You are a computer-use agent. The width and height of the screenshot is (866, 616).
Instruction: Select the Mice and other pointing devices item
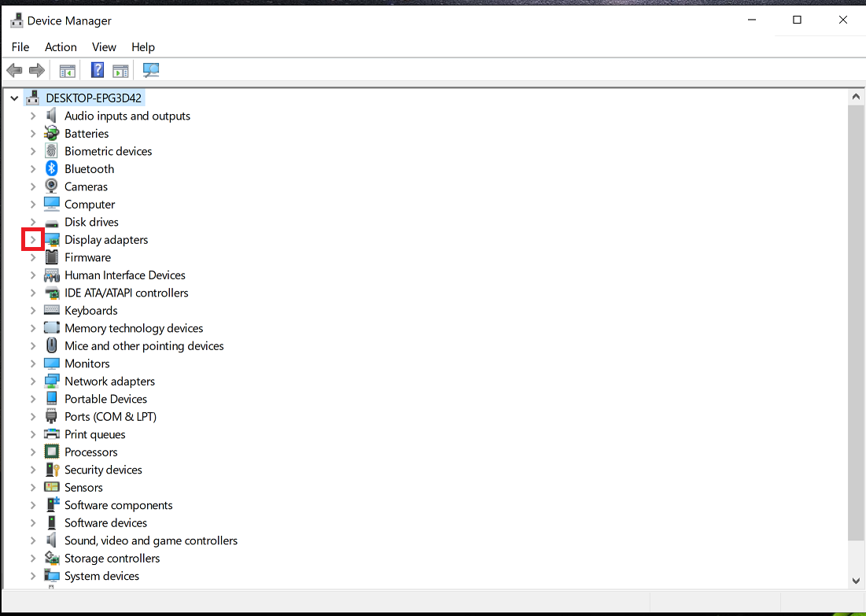point(144,346)
